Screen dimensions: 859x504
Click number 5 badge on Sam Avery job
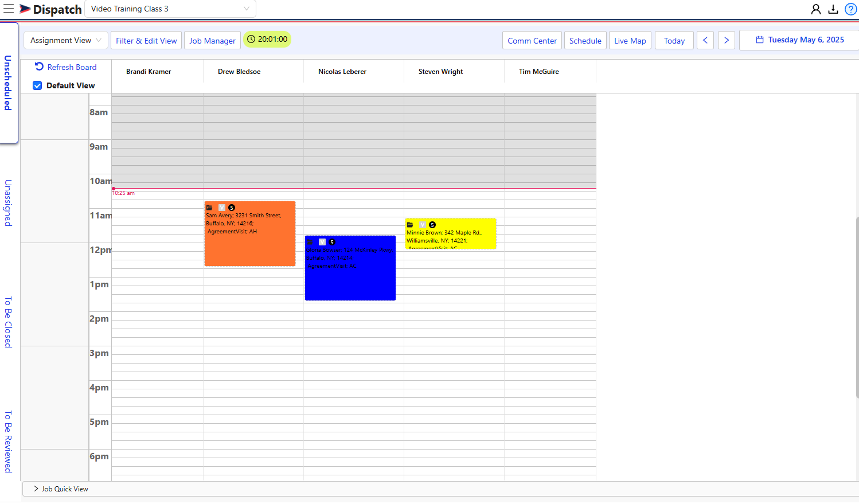coord(232,208)
